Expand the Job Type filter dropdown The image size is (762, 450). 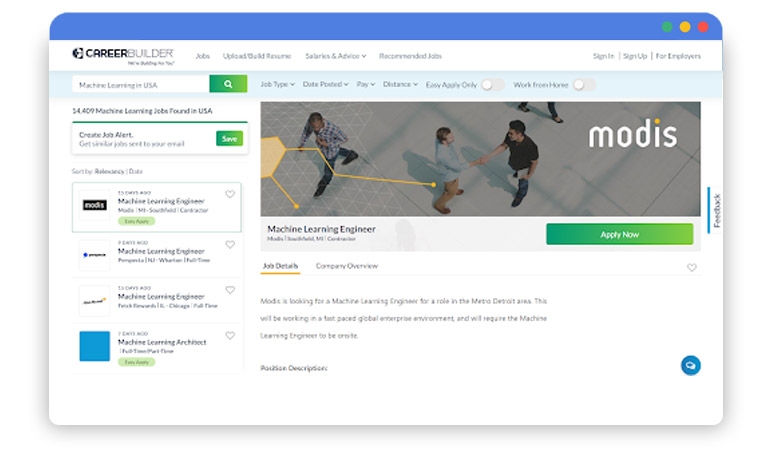click(x=277, y=85)
